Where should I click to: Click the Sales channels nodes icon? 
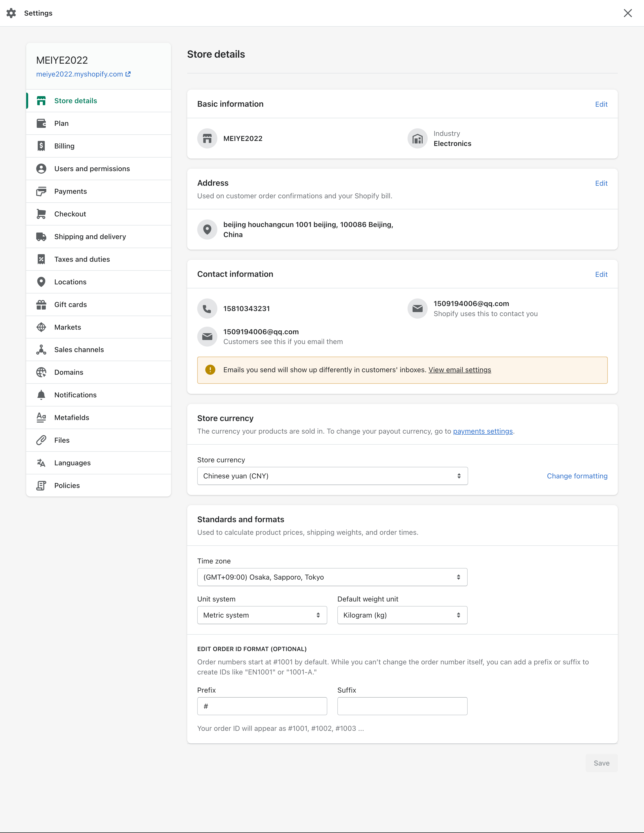pos(41,350)
